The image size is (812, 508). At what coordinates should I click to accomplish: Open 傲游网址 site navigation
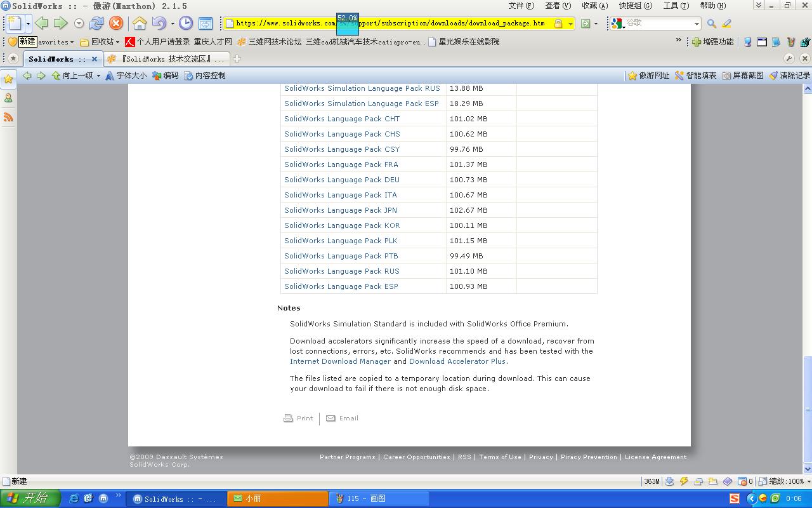point(649,75)
